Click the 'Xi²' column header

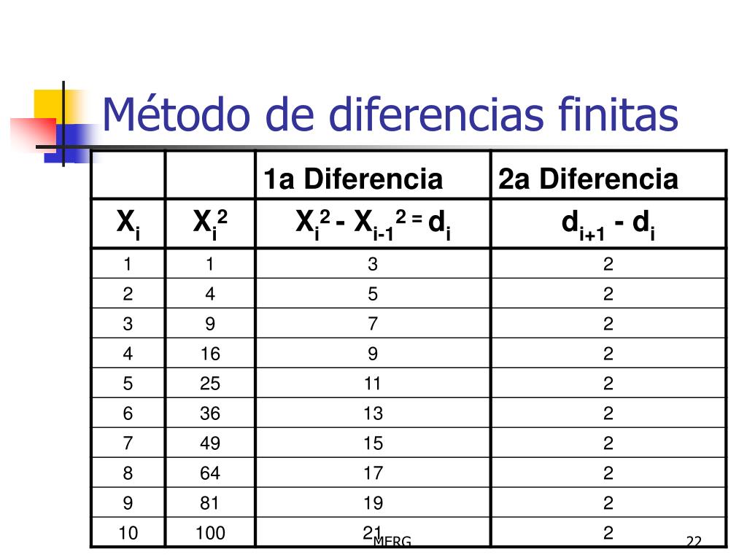[x=210, y=223]
